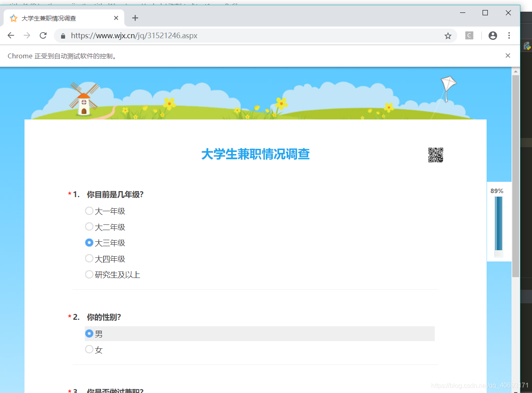Open the browser profile avatar
The image size is (532, 393).
[x=492, y=35]
